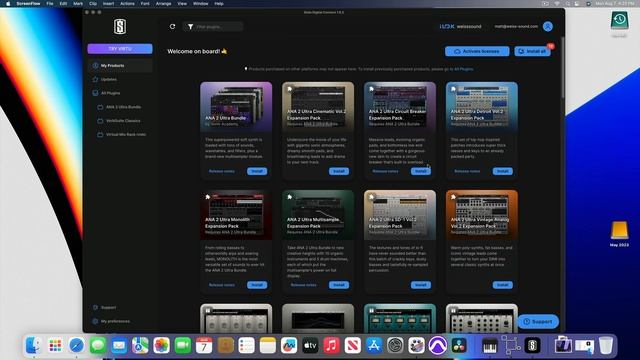Click the notification badge on Install all
Viewport: 640px width, 360px height.
[x=551, y=46]
